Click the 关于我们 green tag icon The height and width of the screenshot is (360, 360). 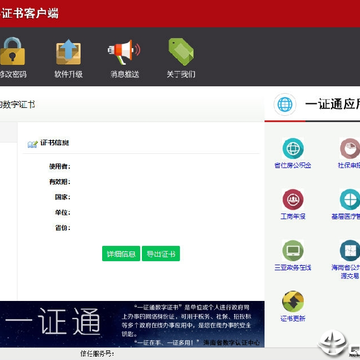tap(181, 52)
